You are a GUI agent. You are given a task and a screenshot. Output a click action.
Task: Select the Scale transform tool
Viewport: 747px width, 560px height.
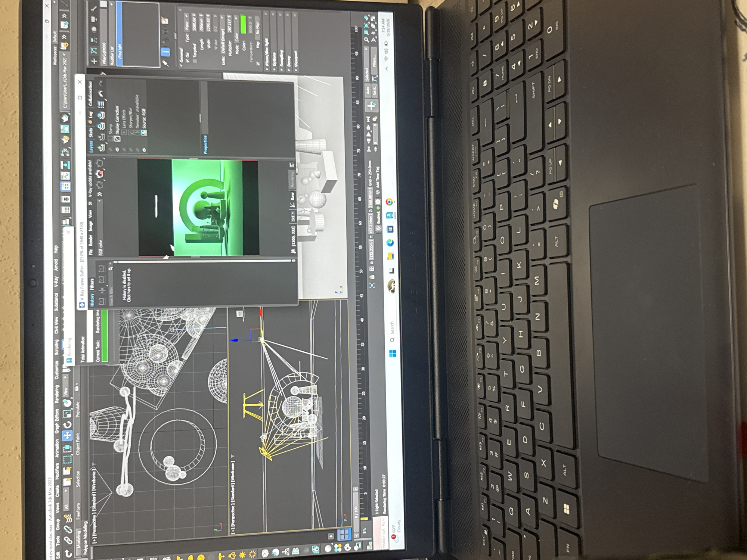point(67,413)
